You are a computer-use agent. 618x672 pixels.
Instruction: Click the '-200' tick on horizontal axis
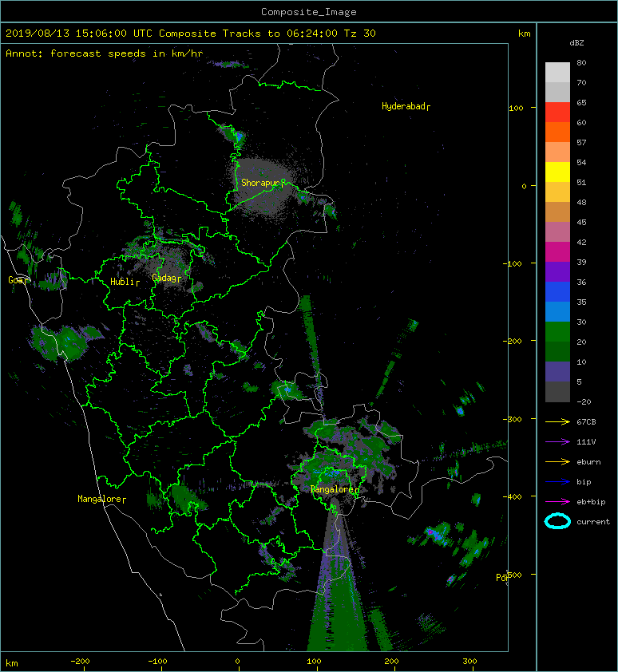point(80,662)
